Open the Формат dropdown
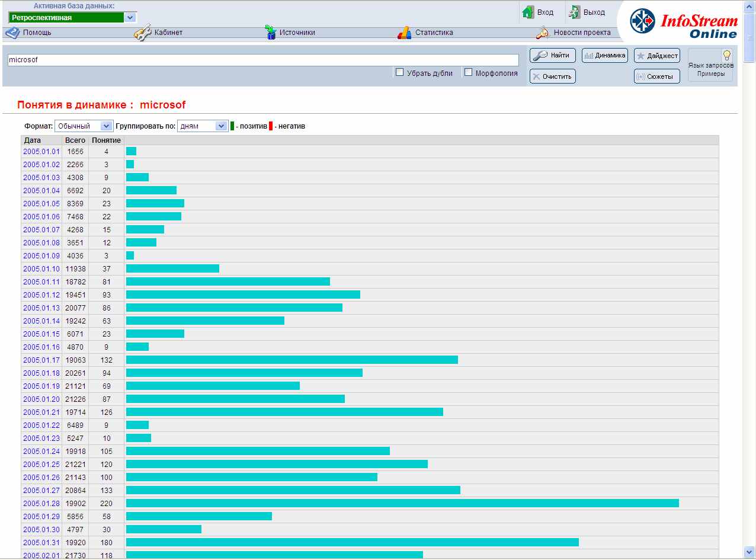This screenshot has height=560, width=756. point(84,126)
